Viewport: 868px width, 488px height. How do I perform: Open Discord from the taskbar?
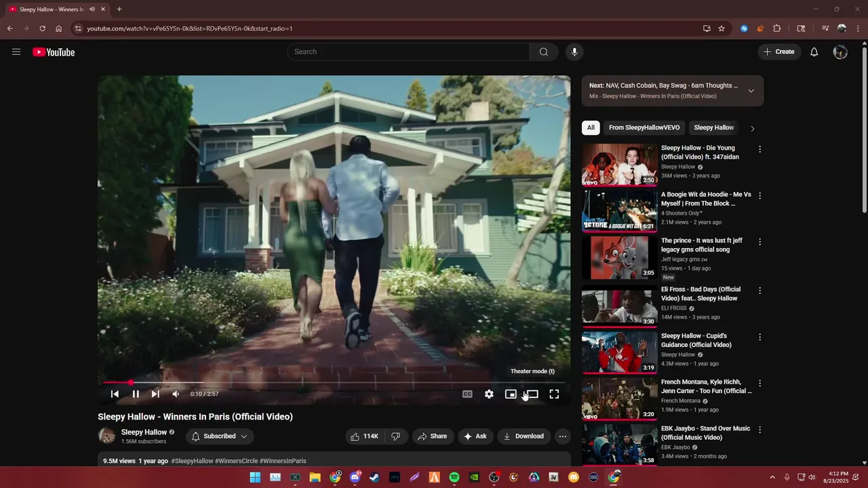point(355,477)
